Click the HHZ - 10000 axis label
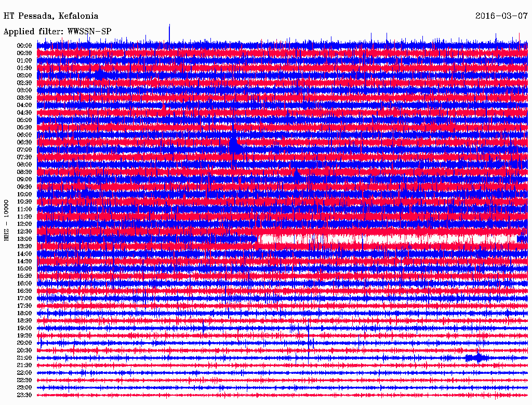 pos(6,220)
